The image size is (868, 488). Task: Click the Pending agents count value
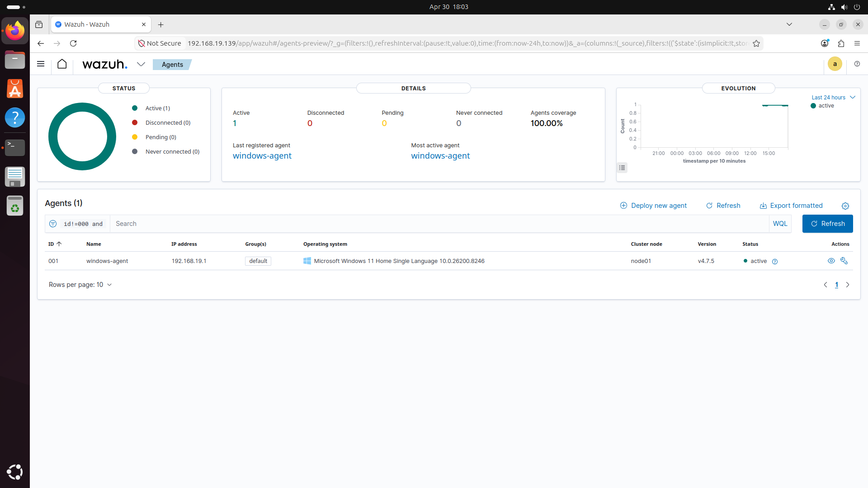pyautogui.click(x=384, y=123)
